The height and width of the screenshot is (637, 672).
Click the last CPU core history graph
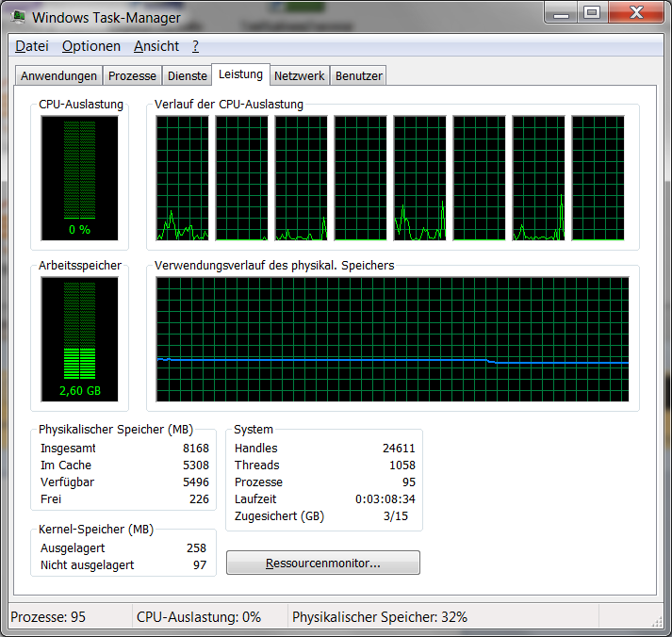point(598,178)
